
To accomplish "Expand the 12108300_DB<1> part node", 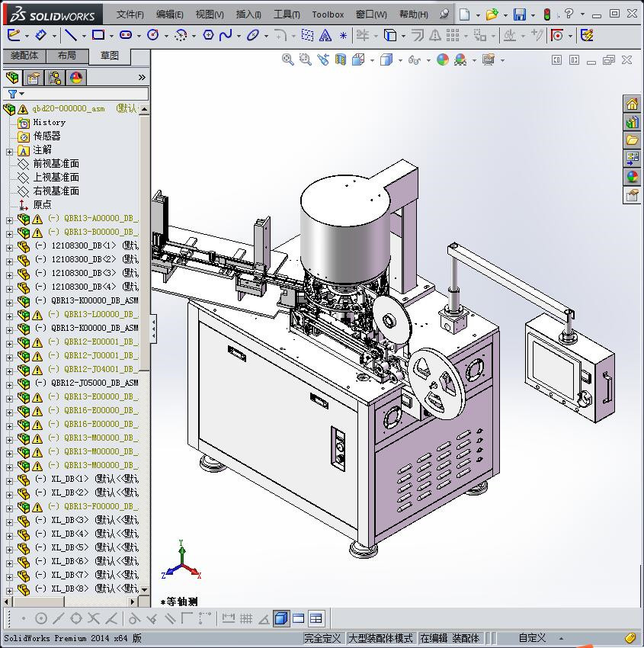I will [9, 248].
